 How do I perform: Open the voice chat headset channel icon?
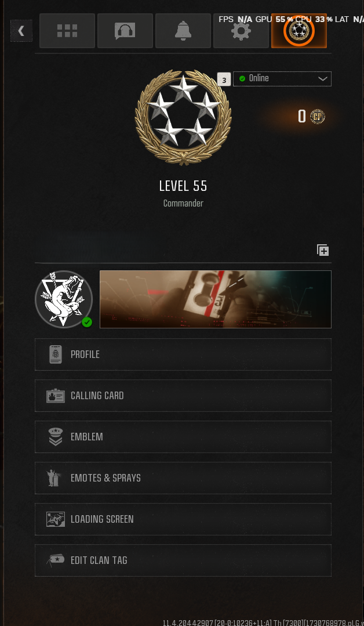click(x=125, y=31)
